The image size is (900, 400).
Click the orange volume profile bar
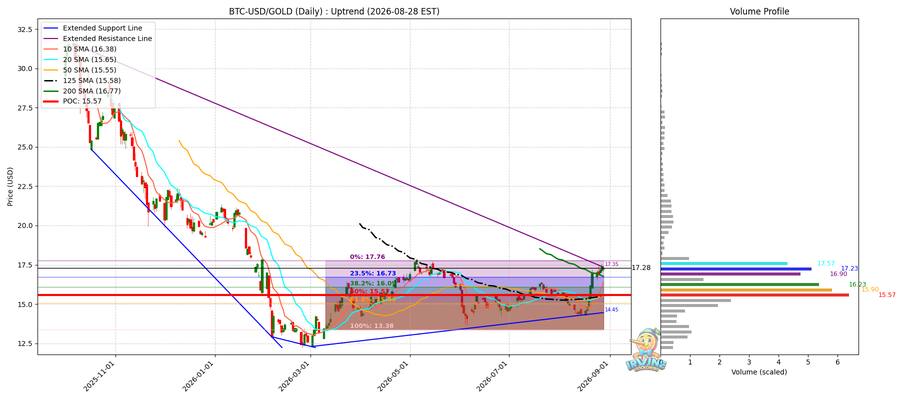746,289
